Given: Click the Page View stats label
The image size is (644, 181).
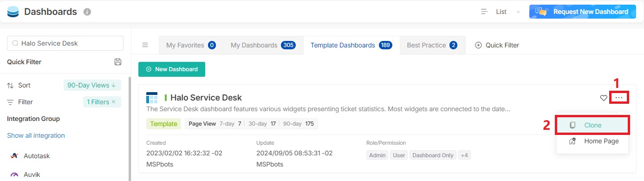Looking at the screenshot, I should click(202, 124).
